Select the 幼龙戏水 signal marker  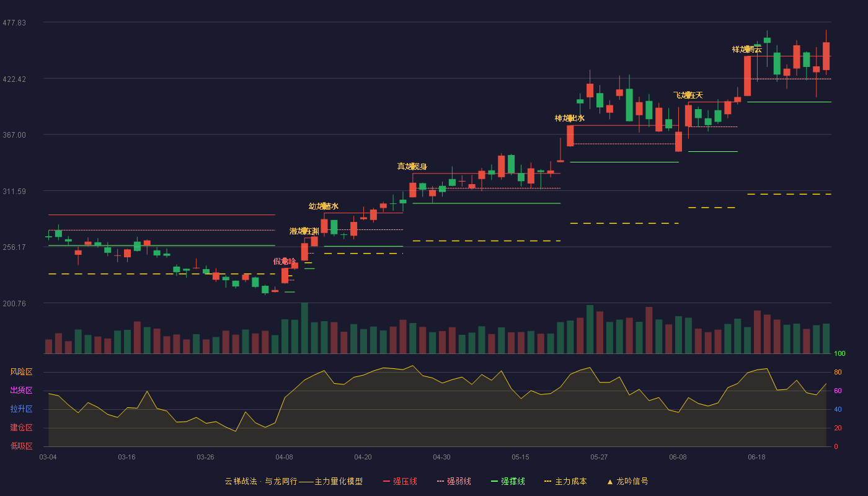point(324,206)
